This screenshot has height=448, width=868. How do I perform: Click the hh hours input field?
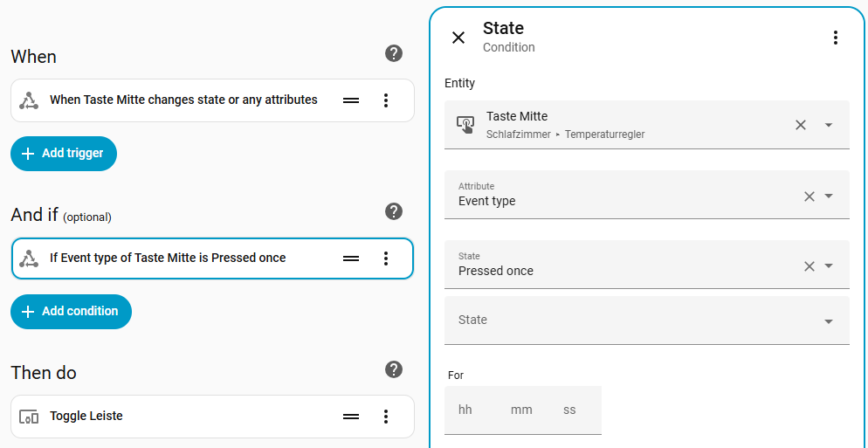(x=465, y=410)
